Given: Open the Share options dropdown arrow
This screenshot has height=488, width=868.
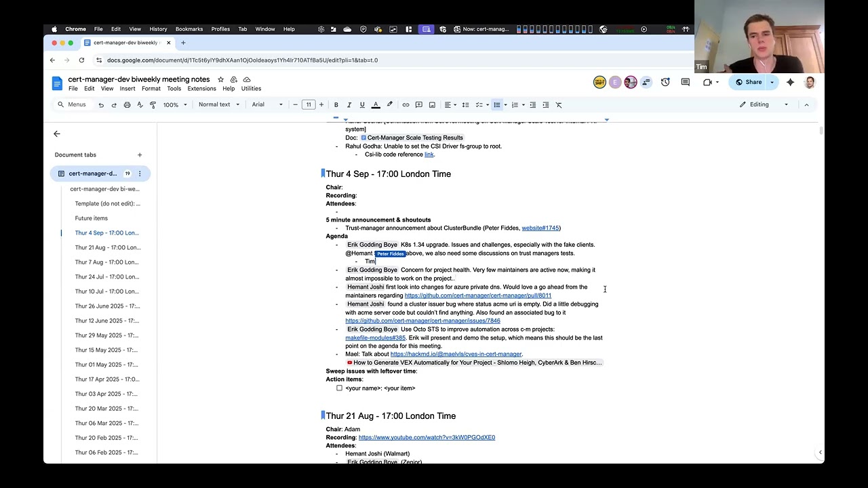Looking at the screenshot, I should (772, 82).
